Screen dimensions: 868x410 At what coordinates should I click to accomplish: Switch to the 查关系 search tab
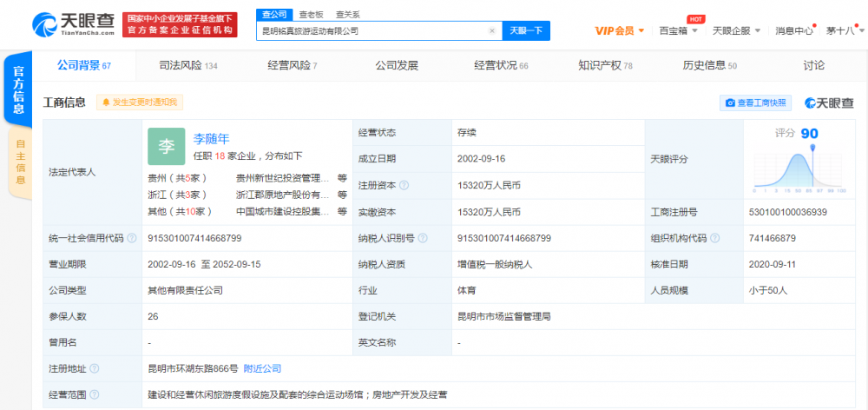pyautogui.click(x=348, y=15)
